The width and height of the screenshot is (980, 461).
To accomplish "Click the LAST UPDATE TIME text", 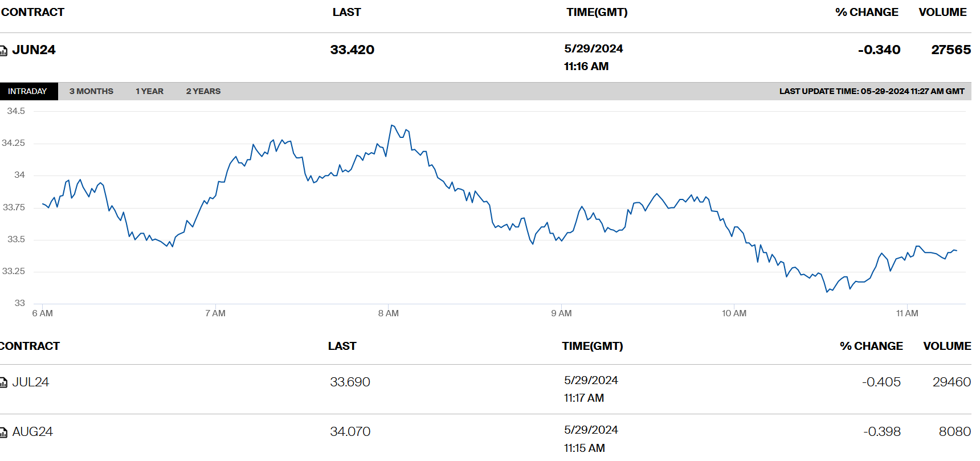I will tap(871, 91).
